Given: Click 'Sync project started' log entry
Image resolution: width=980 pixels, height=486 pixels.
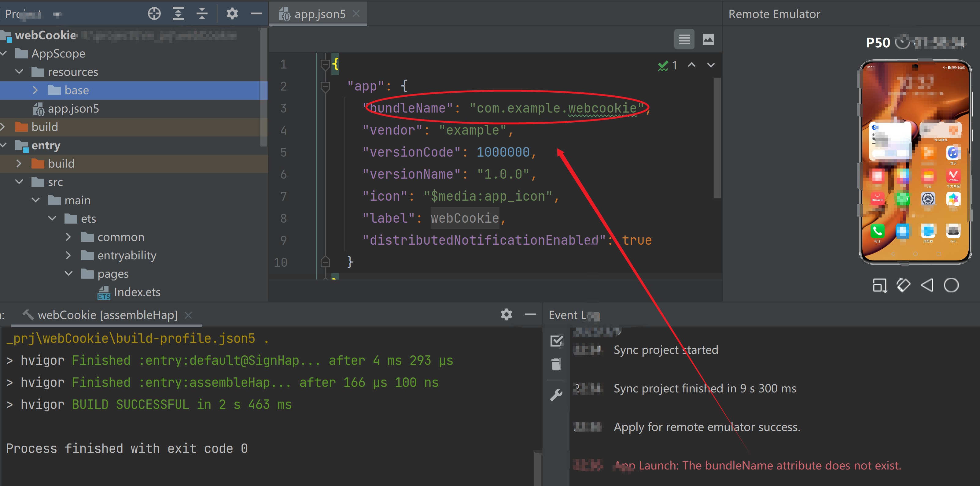Looking at the screenshot, I should [x=666, y=350].
